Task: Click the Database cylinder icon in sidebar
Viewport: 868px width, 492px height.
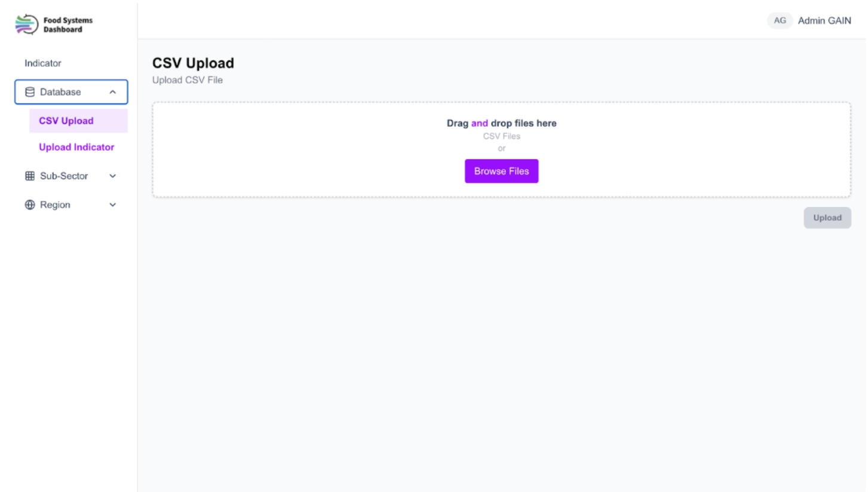Action: [29, 92]
